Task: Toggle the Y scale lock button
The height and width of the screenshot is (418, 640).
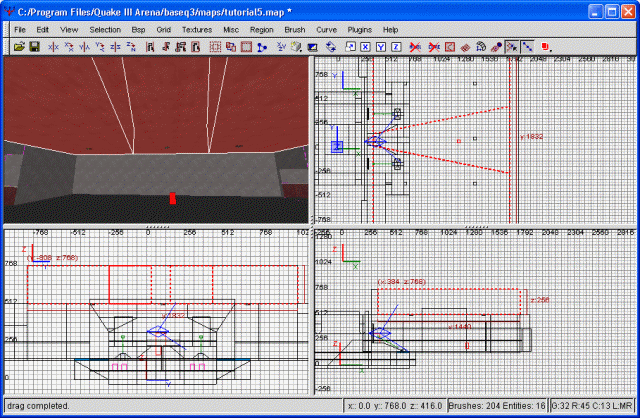Action: pos(381,47)
